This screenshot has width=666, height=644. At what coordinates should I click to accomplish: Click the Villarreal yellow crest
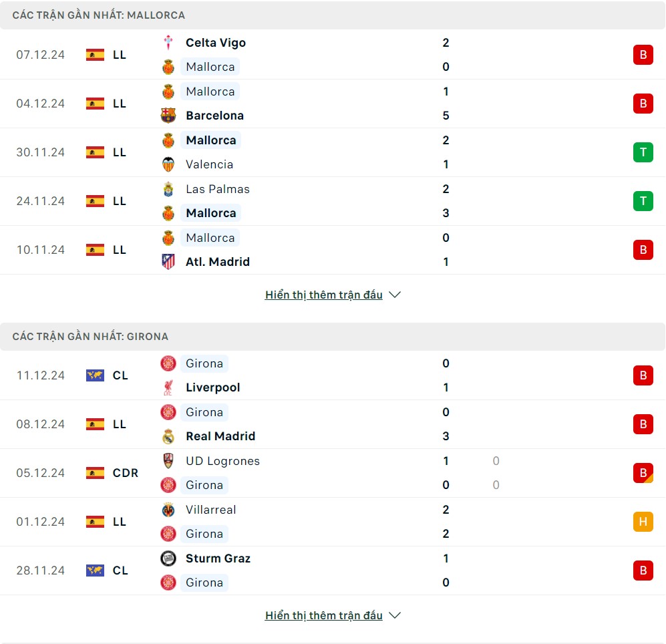point(168,510)
